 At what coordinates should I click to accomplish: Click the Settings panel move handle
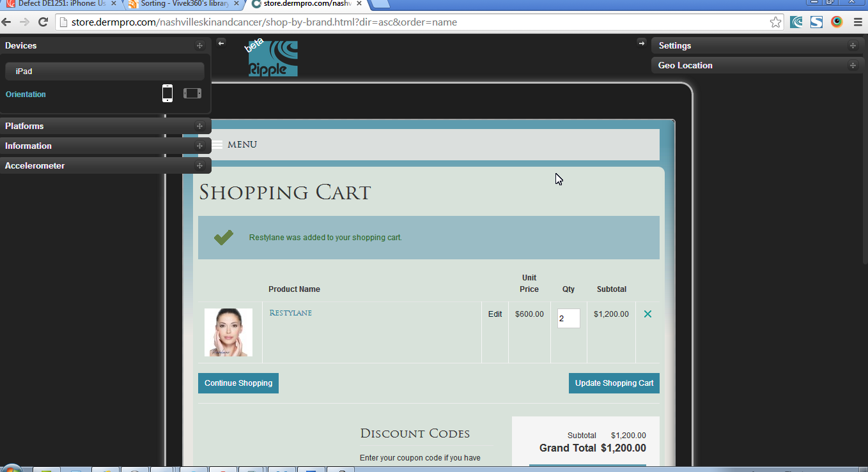coord(853,46)
